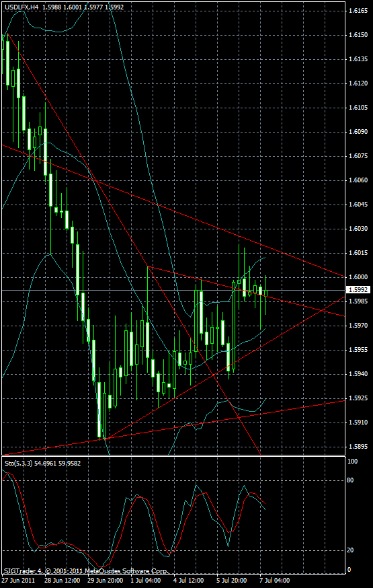
Task: Click the 1.5985 price scale value
Action: (358, 301)
